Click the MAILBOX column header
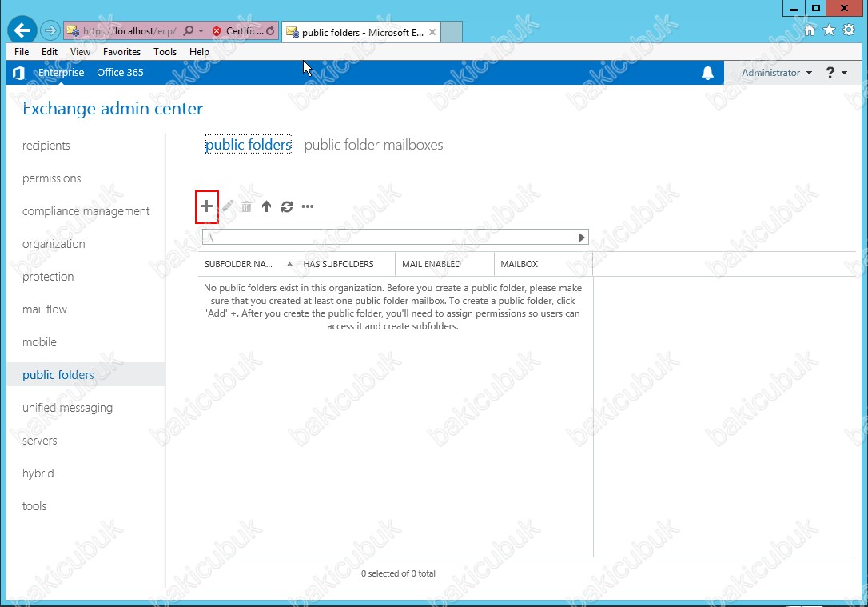Viewport: 868px width, 607px height. coord(543,264)
